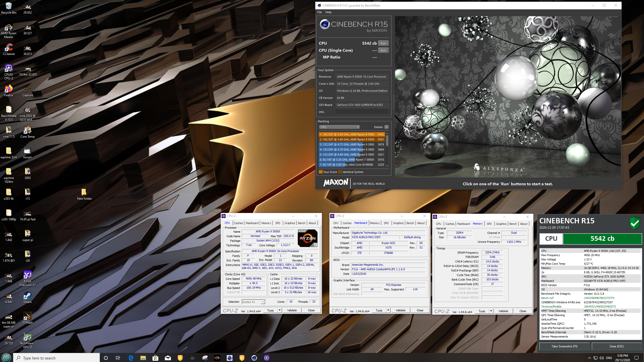Click the system tray overflow chevron

pyautogui.click(x=589, y=358)
